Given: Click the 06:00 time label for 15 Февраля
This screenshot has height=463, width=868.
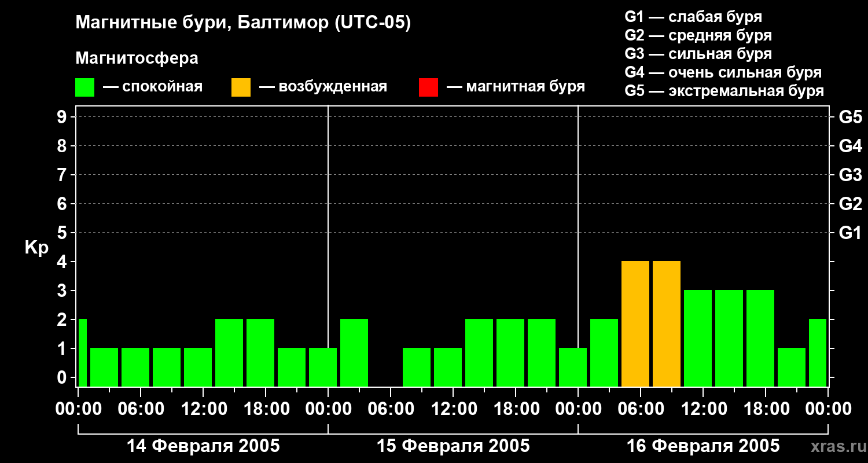Looking at the screenshot, I should [391, 409].
